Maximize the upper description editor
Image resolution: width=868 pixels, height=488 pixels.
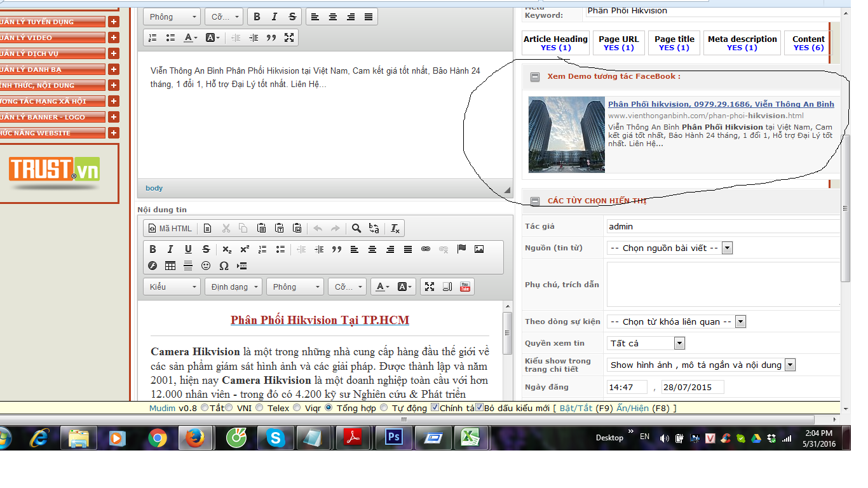[x=289, y=37]
